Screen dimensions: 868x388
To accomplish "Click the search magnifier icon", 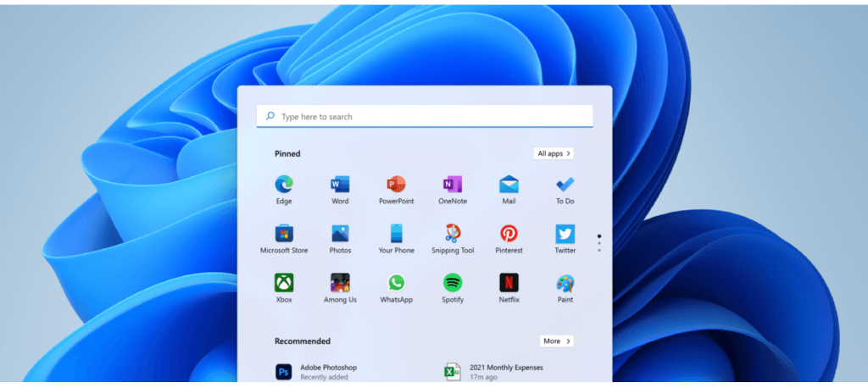I will coord(270,116).
